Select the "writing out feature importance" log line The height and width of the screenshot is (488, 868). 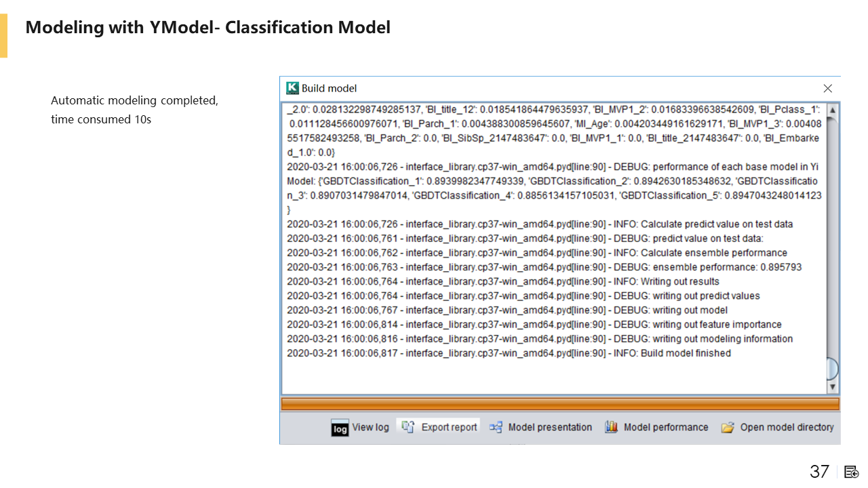pos(534,325)
